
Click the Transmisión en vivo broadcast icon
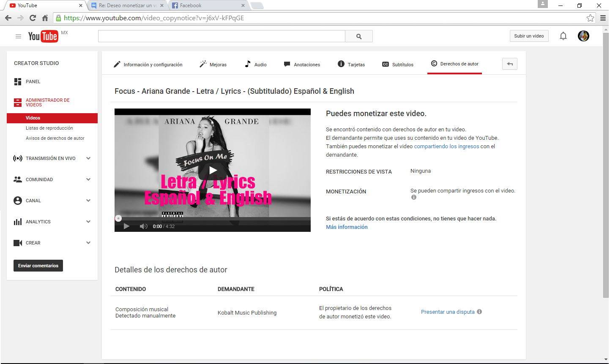coord(18,158)
